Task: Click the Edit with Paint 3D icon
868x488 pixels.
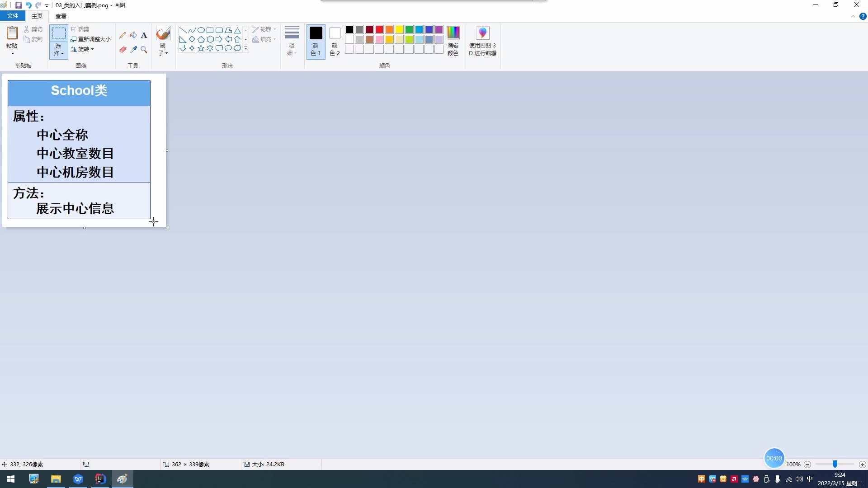Action: (482, 33)
